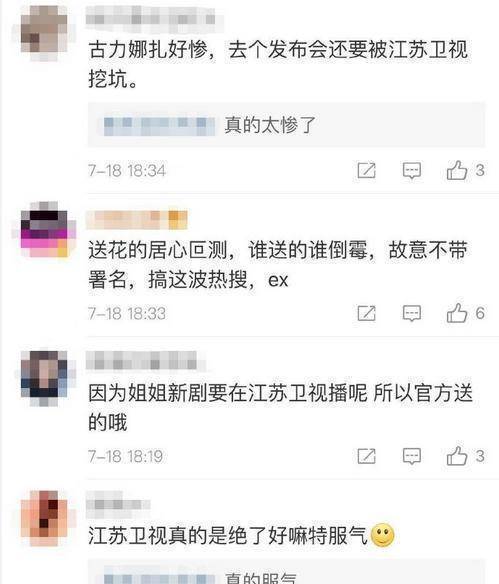Open avatar of 送花的居心叵测 commenter
This screenshot has height=584, width=499.
44,229
